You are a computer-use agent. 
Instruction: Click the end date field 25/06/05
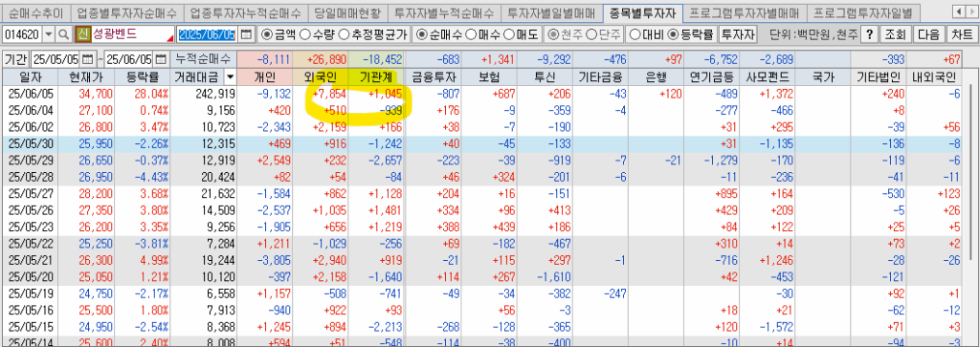[x=129, y=60]
